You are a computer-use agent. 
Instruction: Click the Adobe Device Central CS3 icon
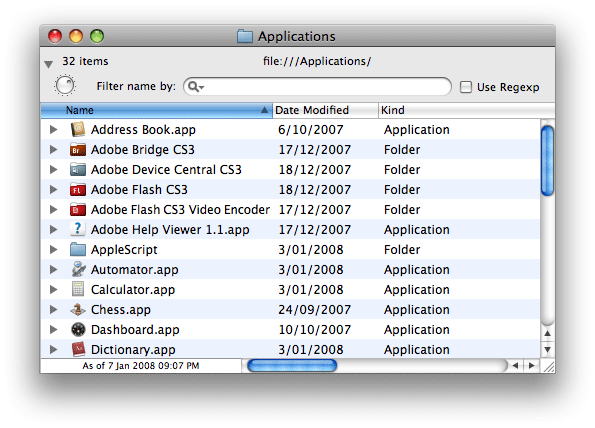coord(78,169)
